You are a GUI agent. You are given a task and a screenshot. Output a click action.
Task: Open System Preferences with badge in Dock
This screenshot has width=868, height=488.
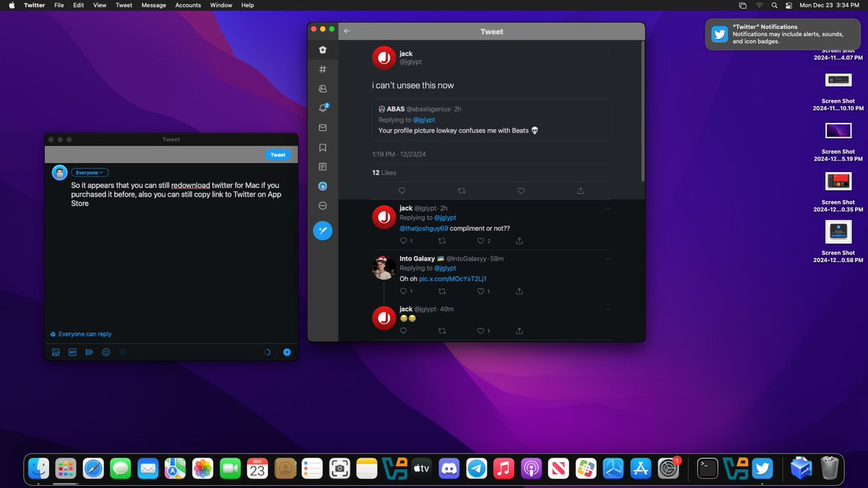tap(668, 469)
